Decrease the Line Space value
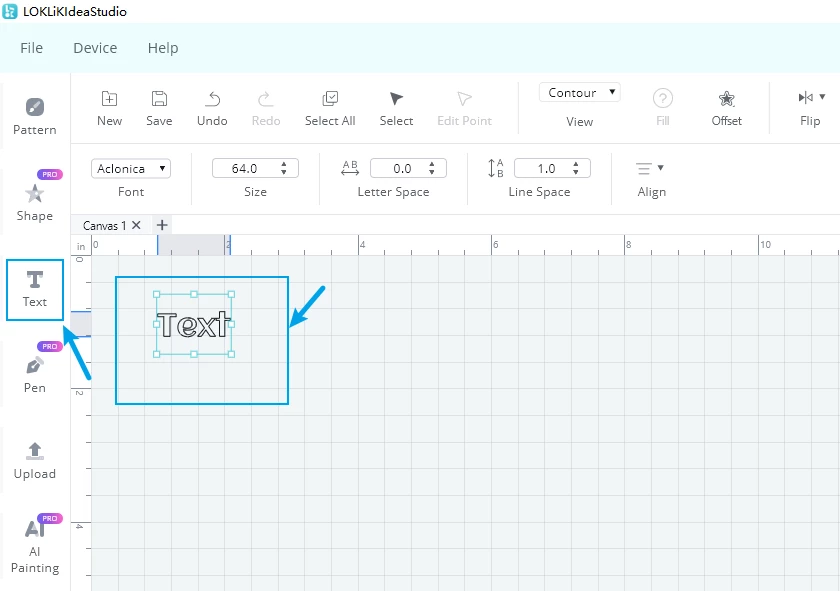This screenshot has height=591, width=840. (576, 173)
